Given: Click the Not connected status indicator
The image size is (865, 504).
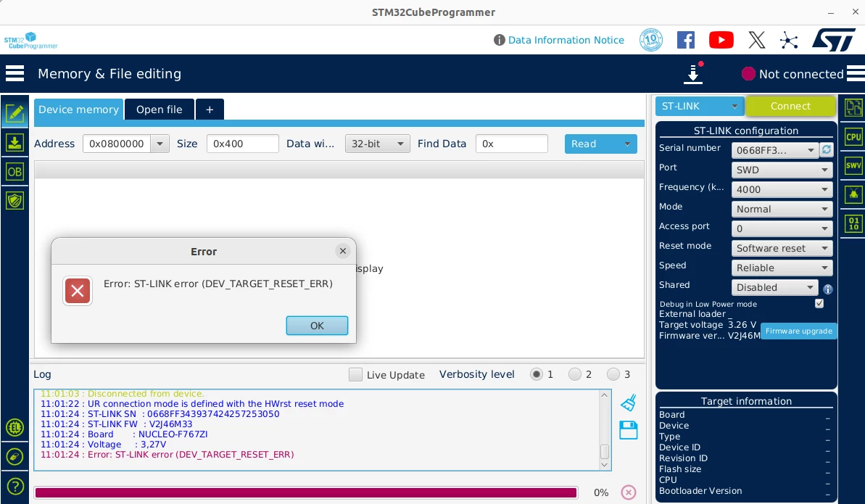Looking at the screenshot, I should click(x=792, y=74).
